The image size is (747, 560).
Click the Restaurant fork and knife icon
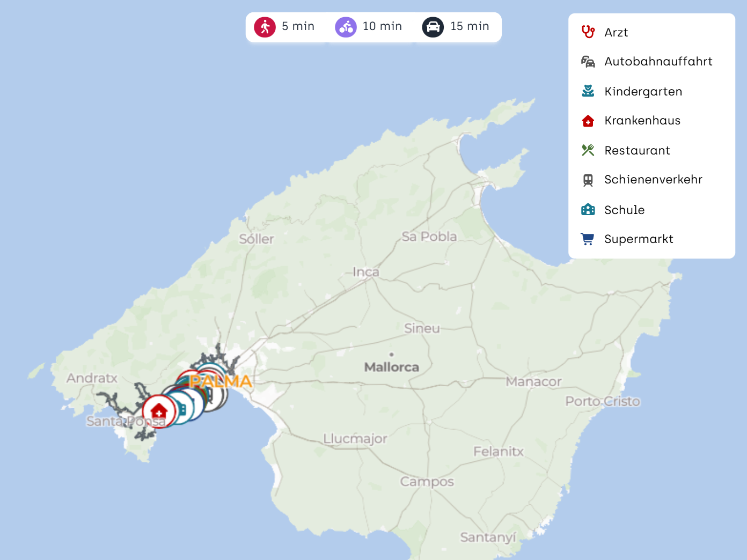click(x=588, y=150)
